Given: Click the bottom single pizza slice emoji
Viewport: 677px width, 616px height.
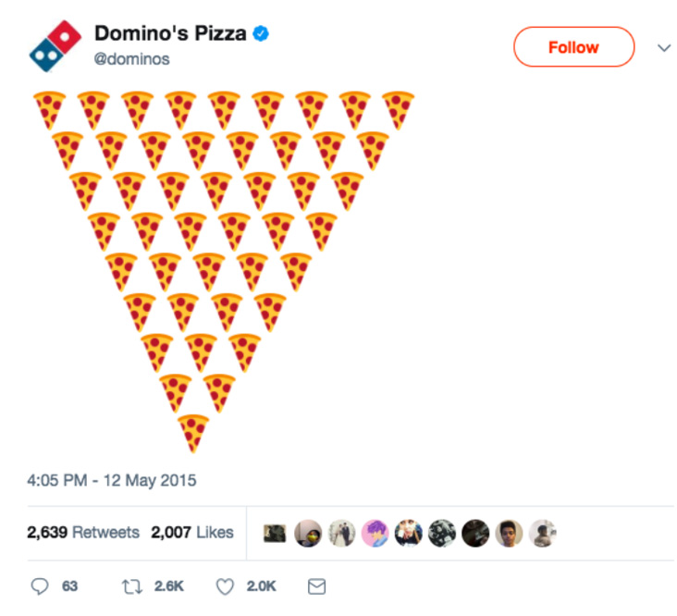Looking at the screenshot, I should click(x=193, y=433).
